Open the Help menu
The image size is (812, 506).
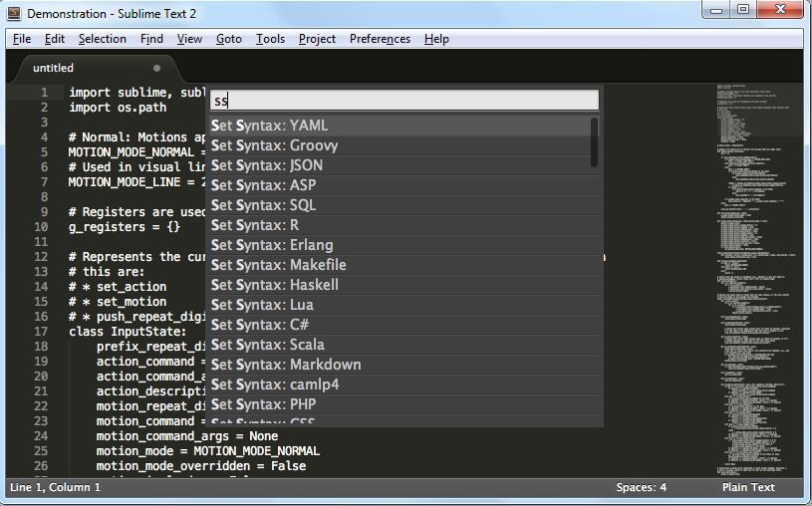point(436,39)
